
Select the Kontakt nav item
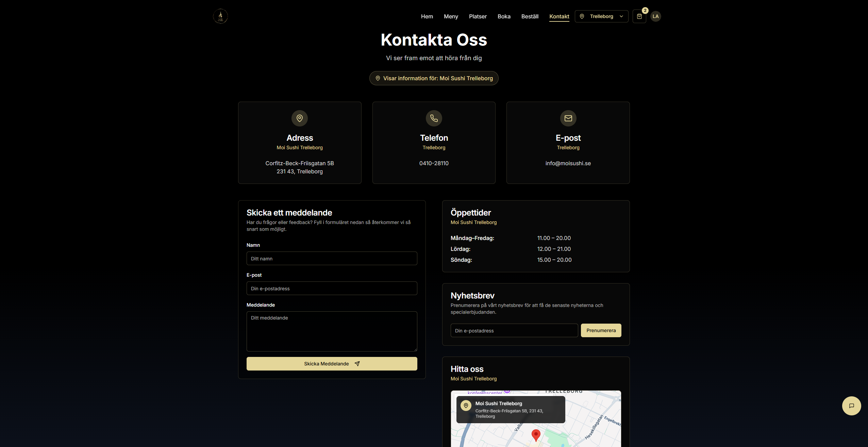(559, 16)
